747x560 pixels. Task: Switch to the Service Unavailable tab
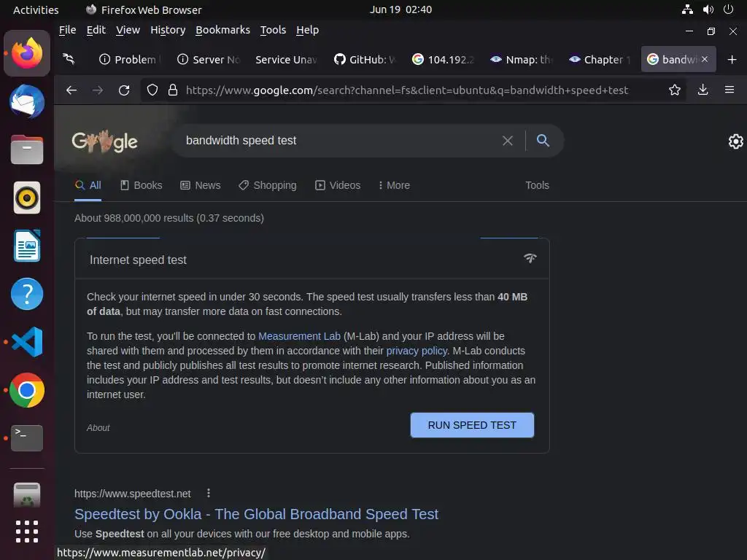[x=286, y=60]
